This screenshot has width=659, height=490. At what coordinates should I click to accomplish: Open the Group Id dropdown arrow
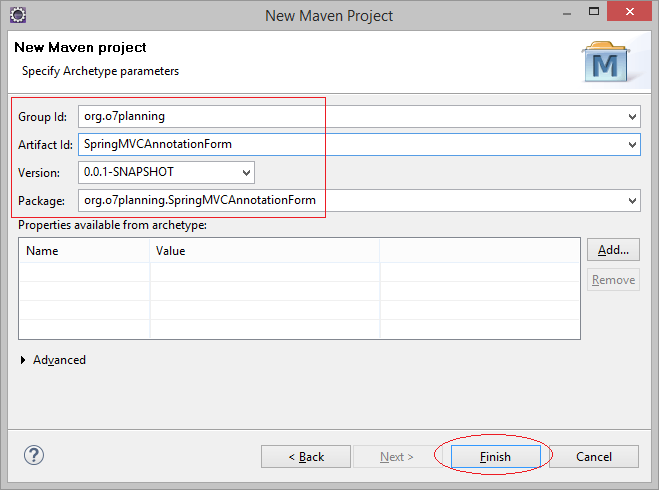click(632, 116)
